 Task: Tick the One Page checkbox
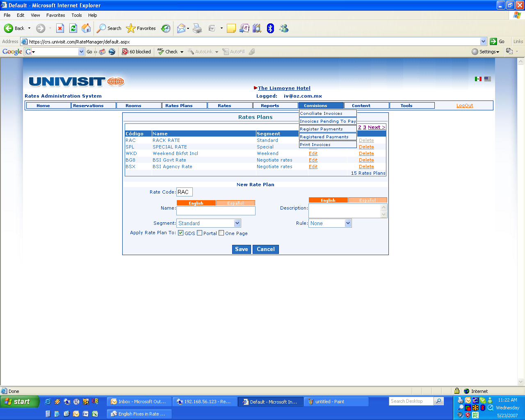(x=221, y=233)
